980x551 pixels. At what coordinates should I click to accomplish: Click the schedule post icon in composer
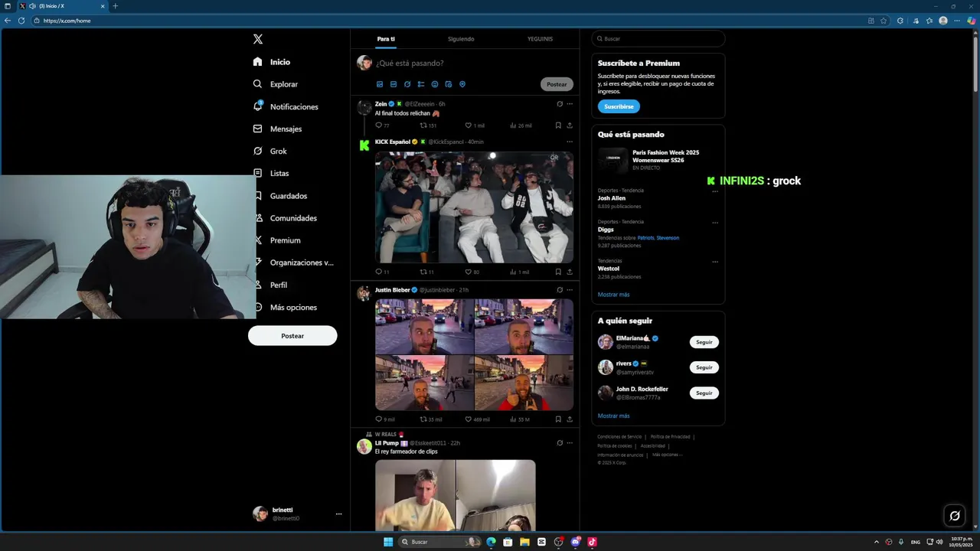449,84
